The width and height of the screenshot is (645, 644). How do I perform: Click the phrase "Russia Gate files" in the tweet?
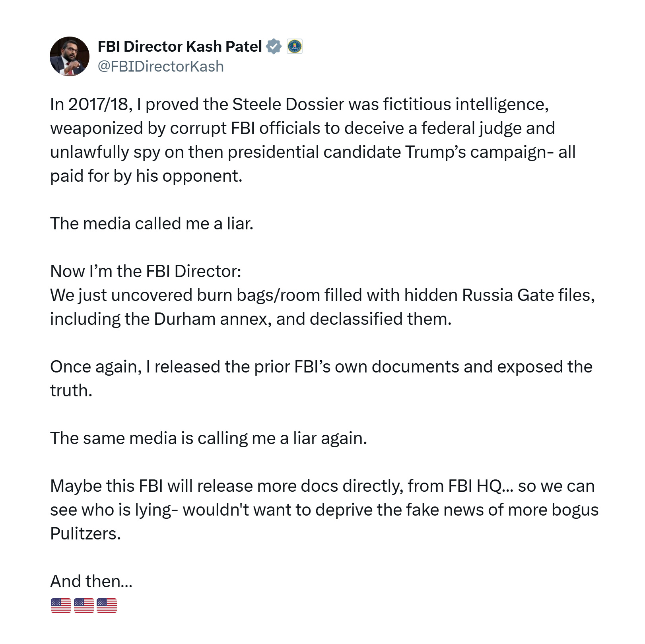click(x=528, y=295)
